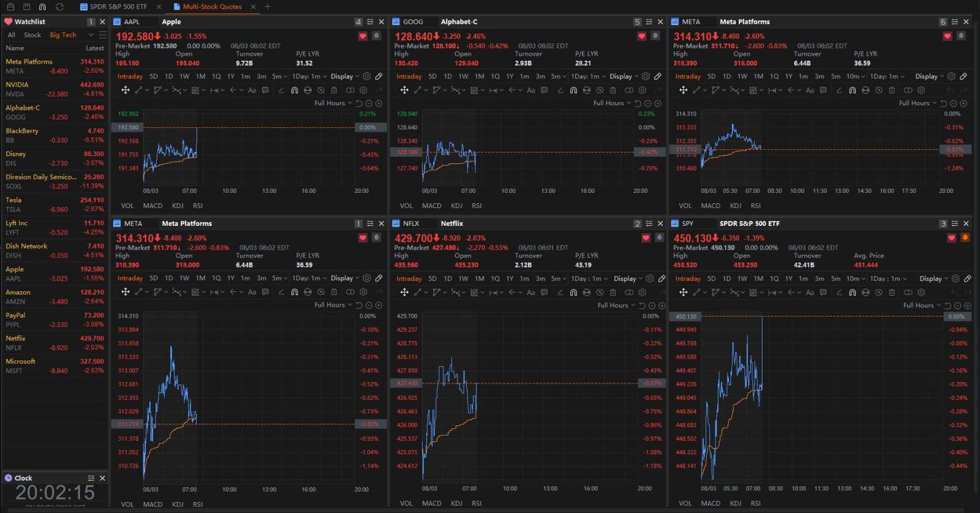Expand the watchlist group chevron after Big Tech
Image resolution: width=980 pixels, height=513 pixels.
point(91,35)
